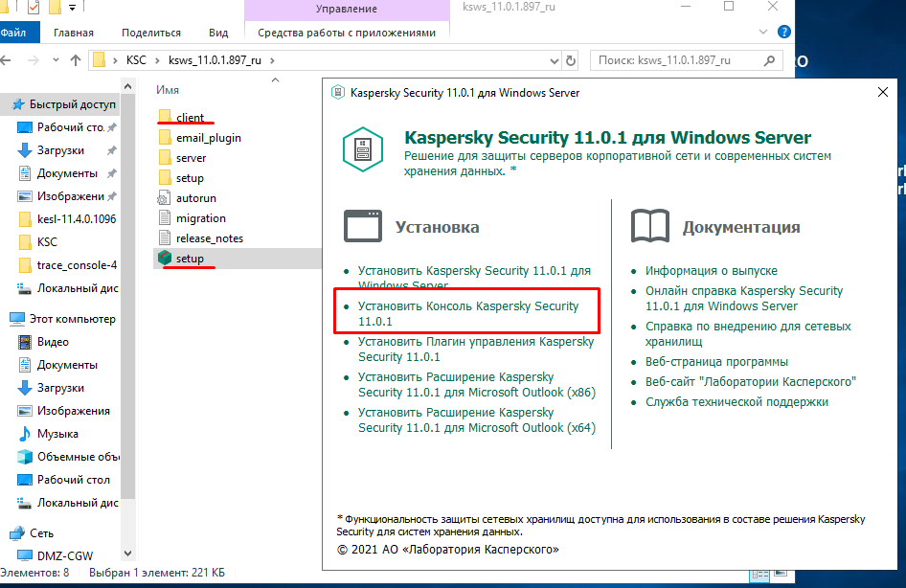Go back with the left arrow
906x588 pixels.
point(6,60)
